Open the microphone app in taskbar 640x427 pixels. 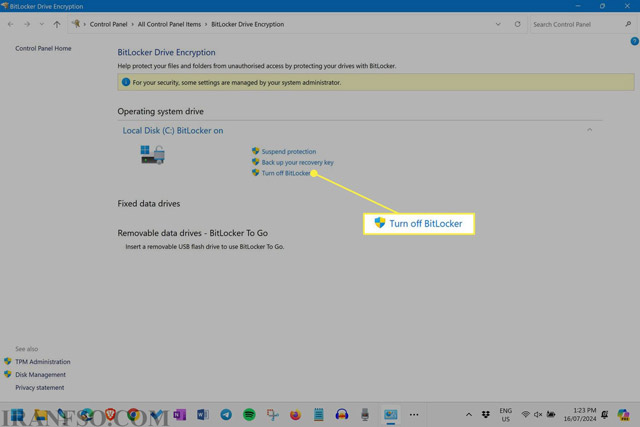[365, 415]
